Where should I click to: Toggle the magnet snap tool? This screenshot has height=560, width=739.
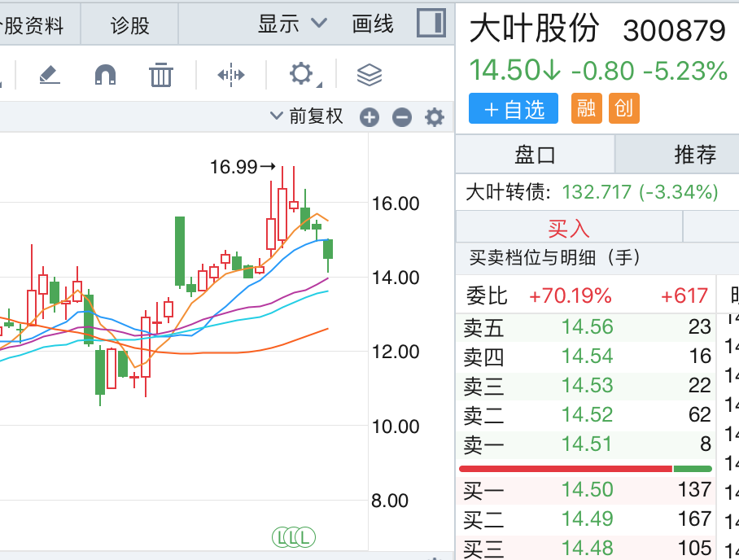pyautogui.click(x=105, y=75)
